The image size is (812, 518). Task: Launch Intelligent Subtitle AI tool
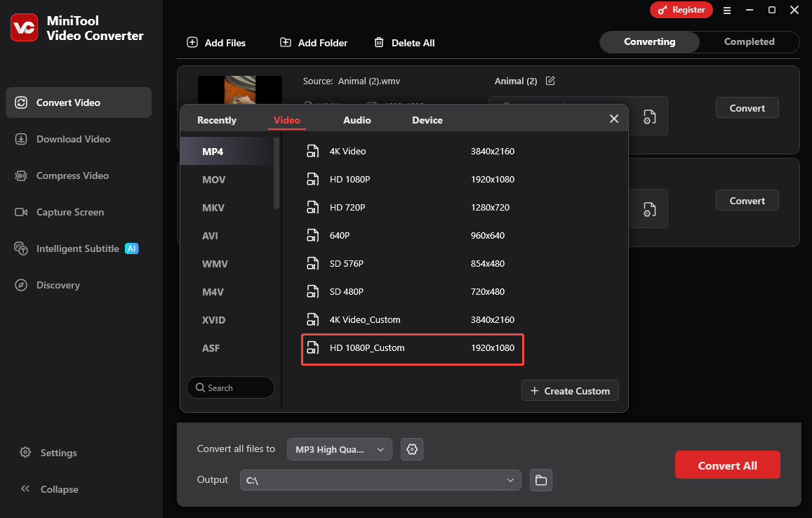point(75,248)
